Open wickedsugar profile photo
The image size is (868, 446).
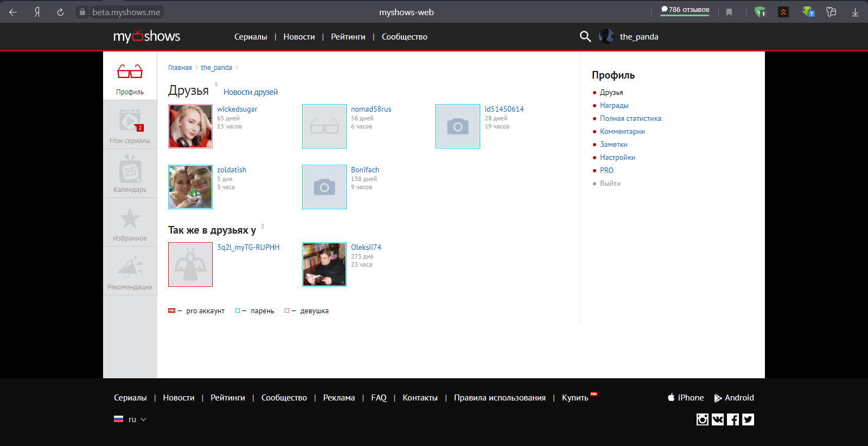click(190, 126)
